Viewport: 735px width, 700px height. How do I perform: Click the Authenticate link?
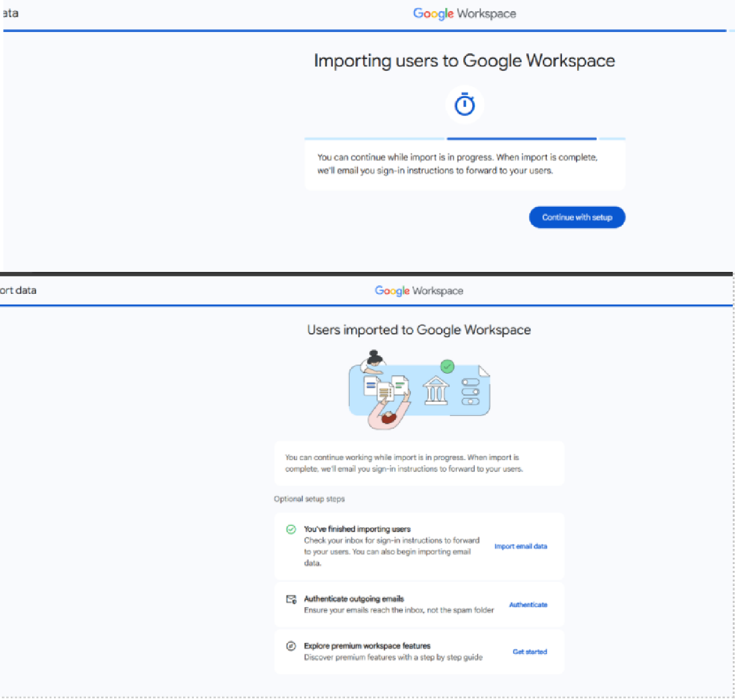(x=528, y=604)
